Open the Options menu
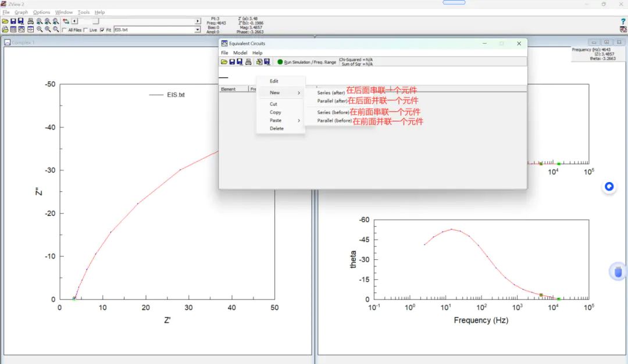 pos(42,12)
